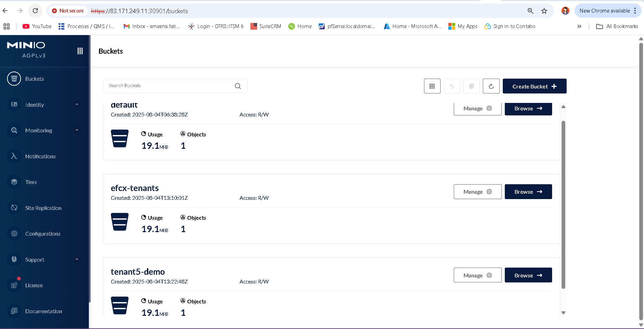Click the refresh buckets icon button
The height and width of the screenshot is (329, 644).
[491, 86]
